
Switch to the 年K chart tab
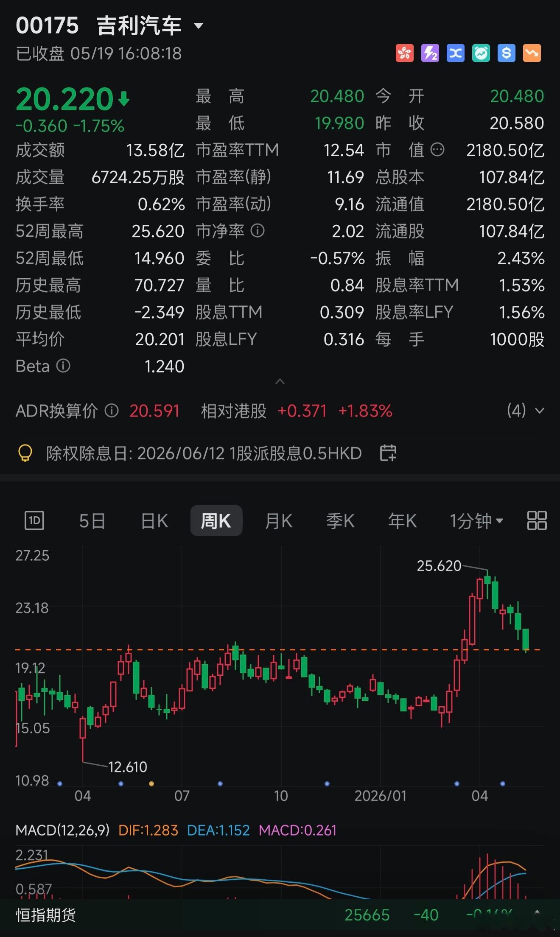tap(402, 521)
